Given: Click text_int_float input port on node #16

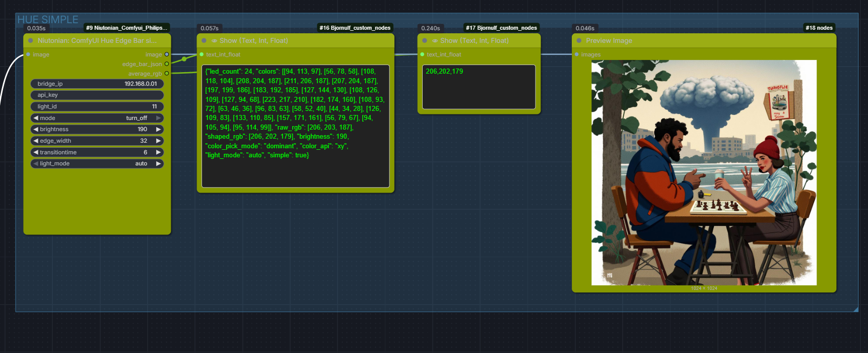Looking at the screenshot, I should 202,54.
